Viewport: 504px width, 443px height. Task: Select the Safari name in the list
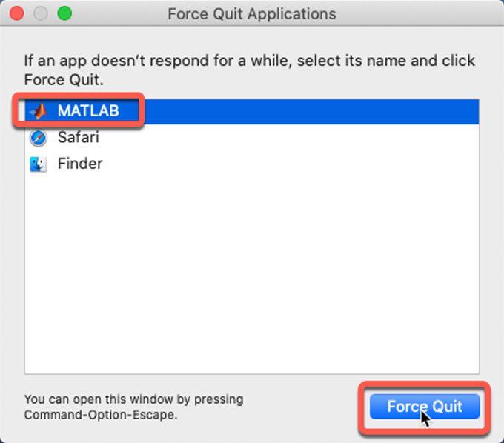pyautogui.click(x=78, y=138)
